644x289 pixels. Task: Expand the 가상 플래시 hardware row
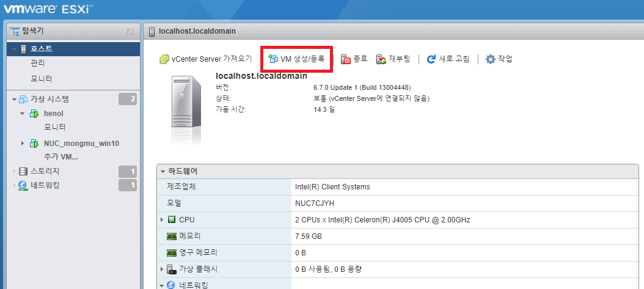point(162,269)
